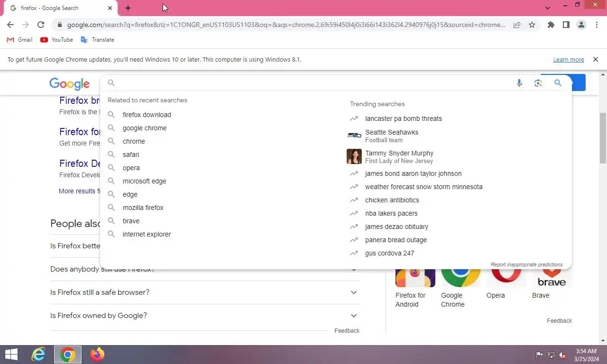Click the Tammy Snyder Murphy photo thumbnail
The image size is (607, 364).
coord(354,156)
